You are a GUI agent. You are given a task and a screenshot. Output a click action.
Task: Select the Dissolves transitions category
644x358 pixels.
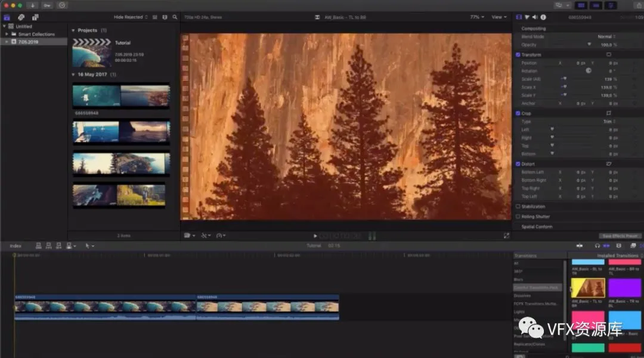point(522,295)
